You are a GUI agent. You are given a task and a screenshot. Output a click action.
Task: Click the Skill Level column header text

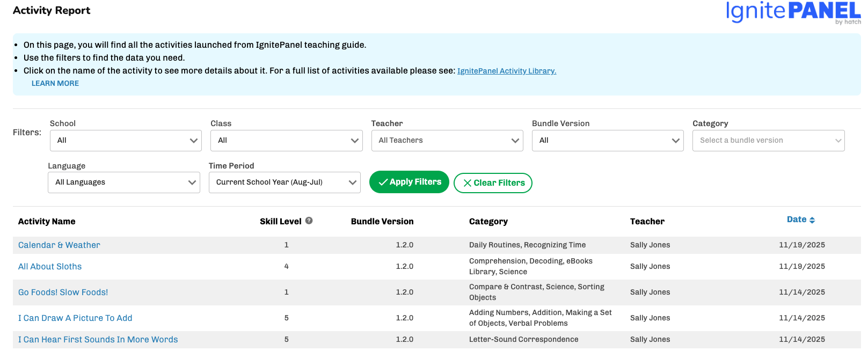pos(281,222)
